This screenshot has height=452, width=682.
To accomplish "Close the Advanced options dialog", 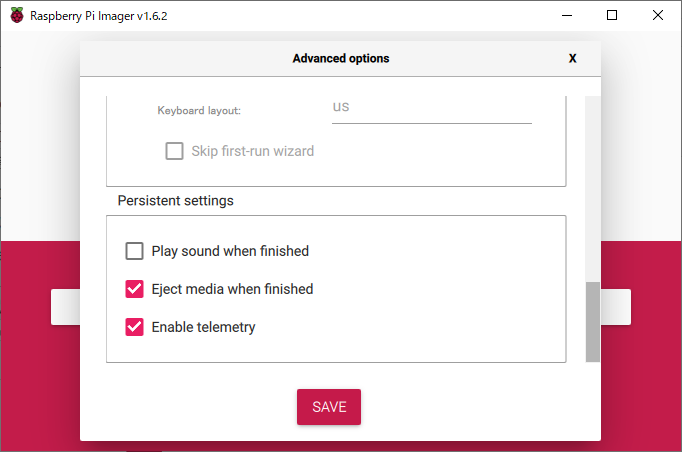I will pyautogui.click(x=572, y=58).
